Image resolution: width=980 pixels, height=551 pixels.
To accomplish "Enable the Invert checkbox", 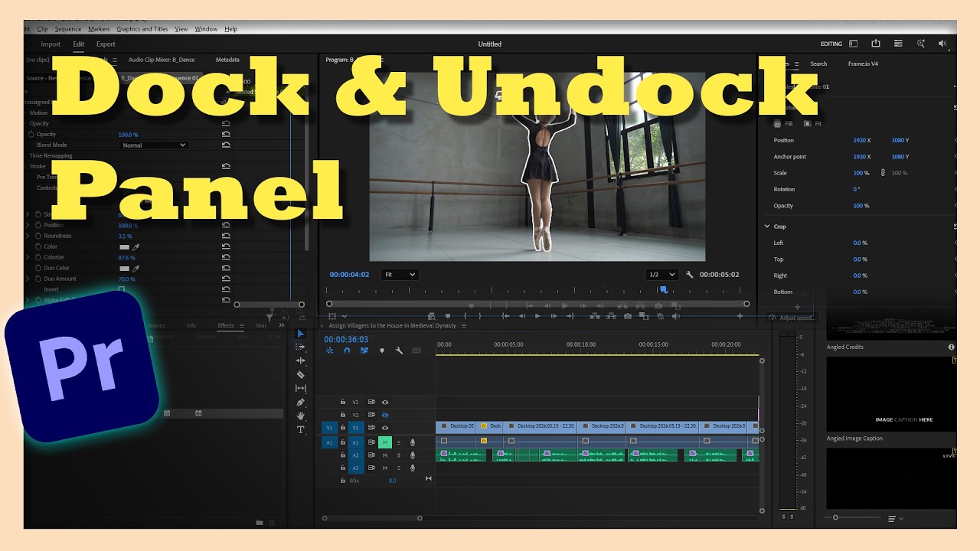I will point(121,290).
